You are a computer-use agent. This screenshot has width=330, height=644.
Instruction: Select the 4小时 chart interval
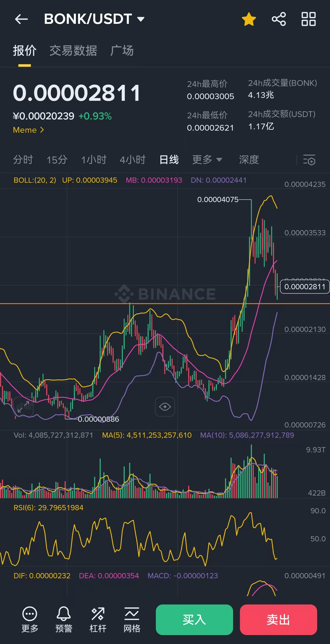133,160
